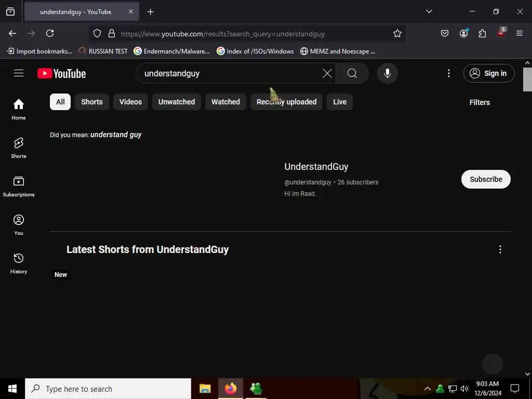The height and width of the screenshot is (399, 532).
Task: Select the Shorts filter chip
Action: (92, 102)
